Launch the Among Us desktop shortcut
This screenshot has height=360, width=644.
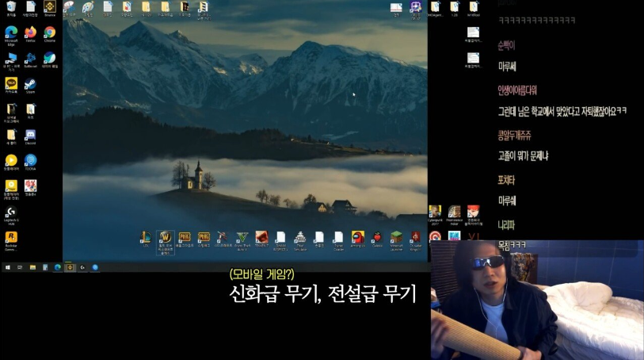tap(358, 239)
